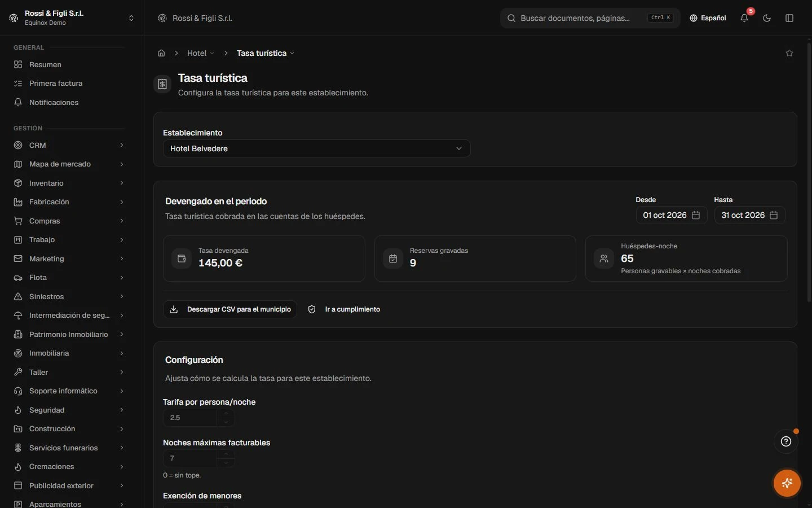The height and width of the screenshot is (508, 812).
Task: Click the home breadcrumb icon
Action: point(161,53)
